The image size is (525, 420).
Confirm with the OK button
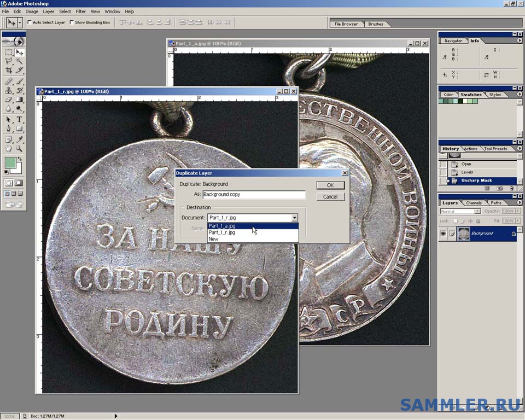point(330,185)
